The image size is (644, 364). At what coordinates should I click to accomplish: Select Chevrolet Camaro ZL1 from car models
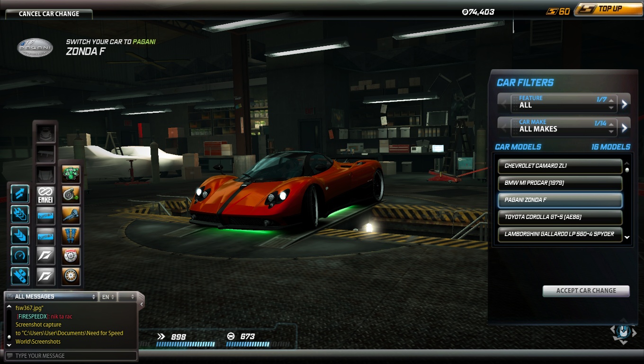(560, 166)
